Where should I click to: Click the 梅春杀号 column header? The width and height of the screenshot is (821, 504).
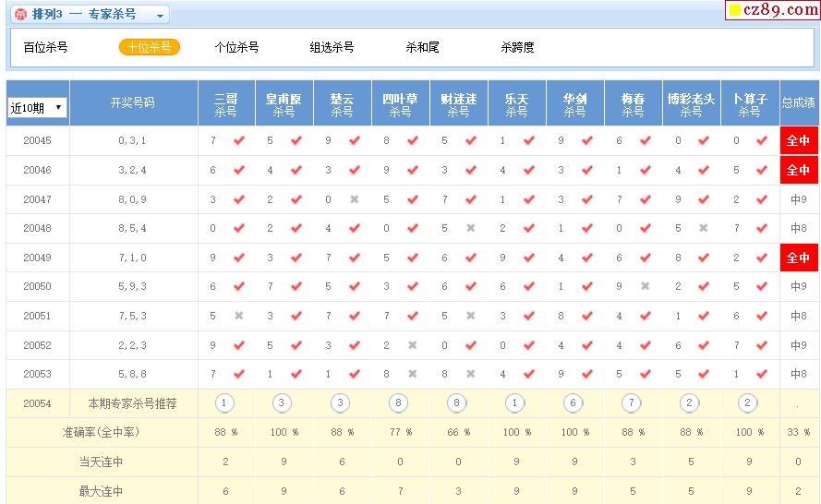coord(633,103)
